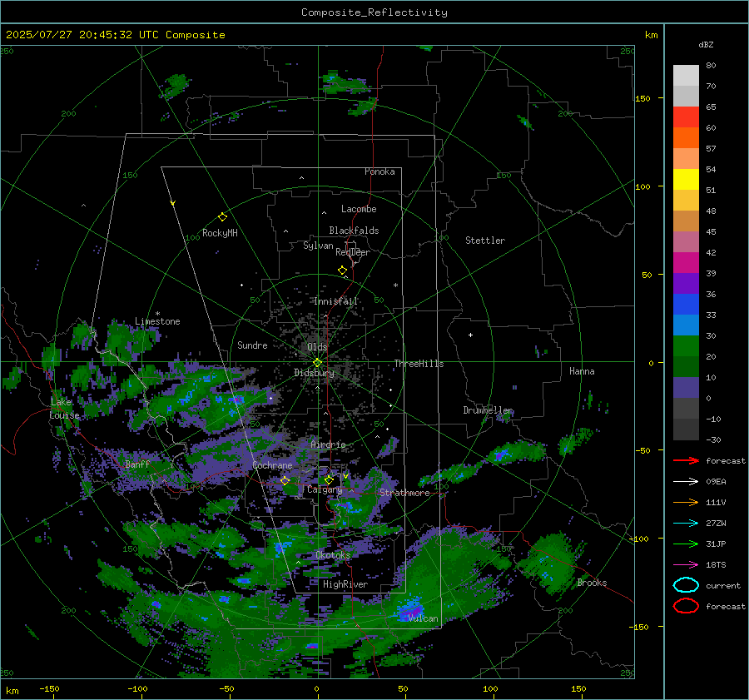The image size is (749, 700).
Task: Click the white 09EA arrow icon
Action: point(686,481)
